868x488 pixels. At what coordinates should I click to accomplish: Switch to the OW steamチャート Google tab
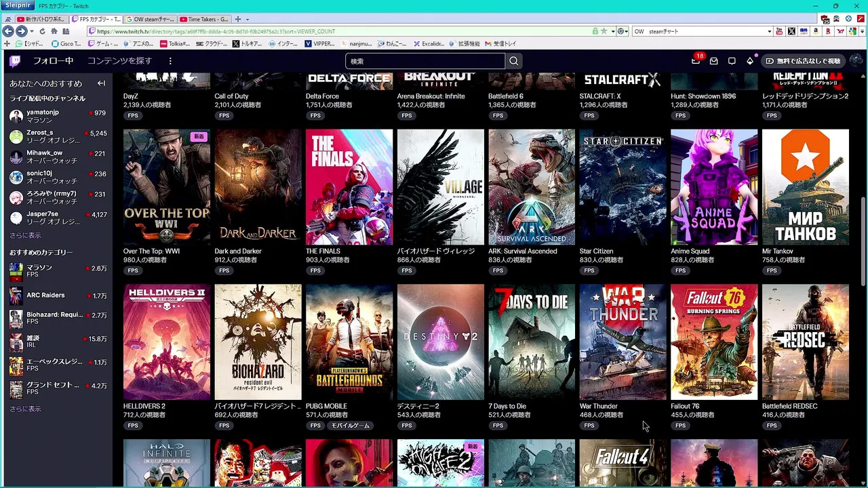pos(150,19)
